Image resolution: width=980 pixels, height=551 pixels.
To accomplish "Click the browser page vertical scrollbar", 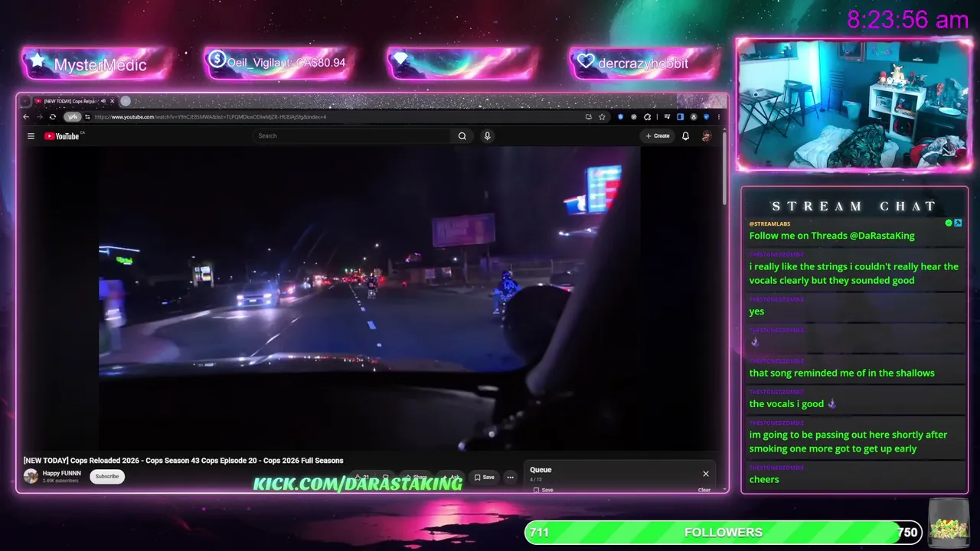I will 724,168.
